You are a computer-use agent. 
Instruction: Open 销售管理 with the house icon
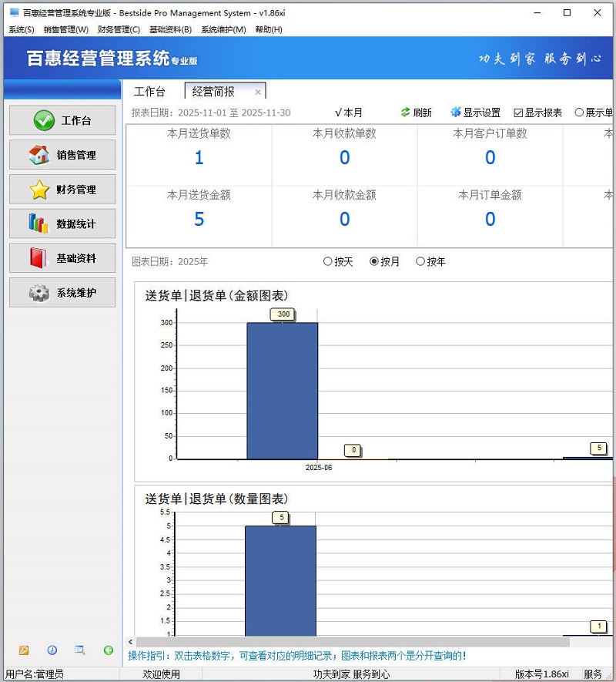(62, 155)
